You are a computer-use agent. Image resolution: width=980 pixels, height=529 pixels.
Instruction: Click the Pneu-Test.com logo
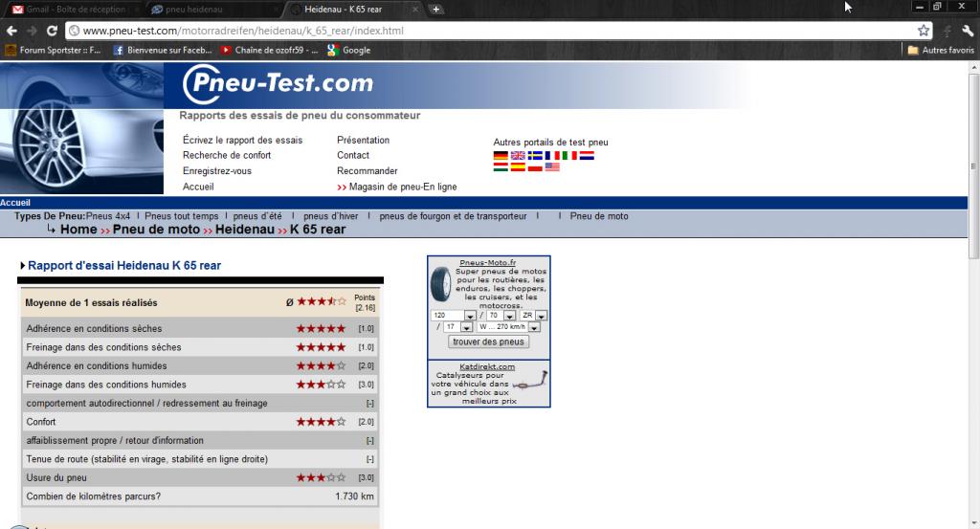pos(278,83)
